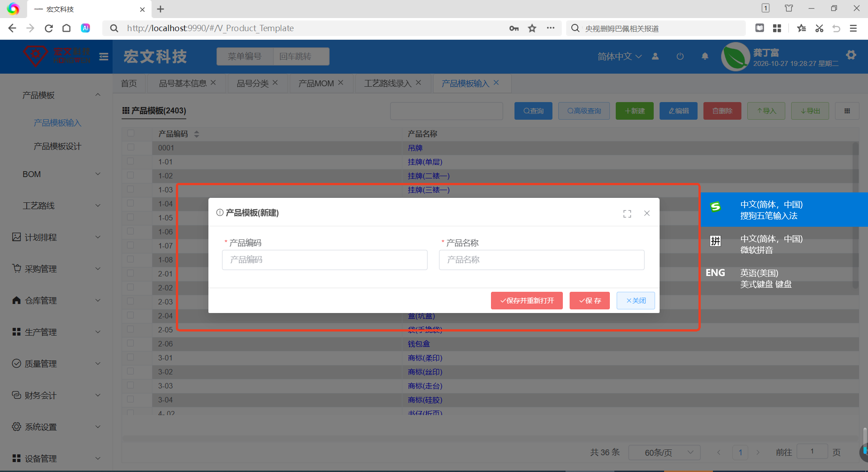
Task: Open 产品模板设计 in sidebar
Action: (57, 146)
